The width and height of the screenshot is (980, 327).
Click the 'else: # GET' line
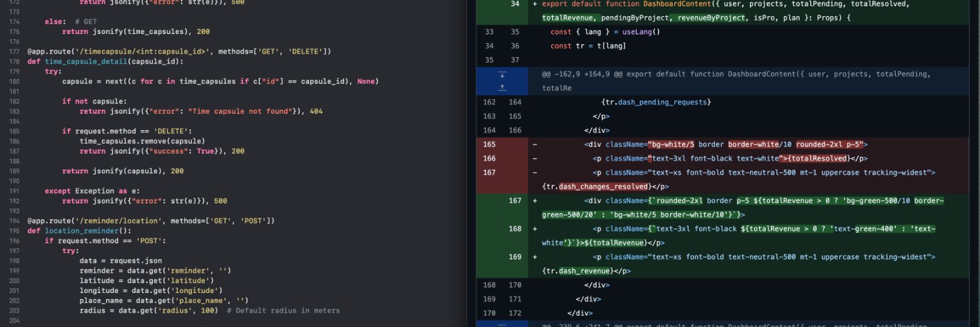71,22
